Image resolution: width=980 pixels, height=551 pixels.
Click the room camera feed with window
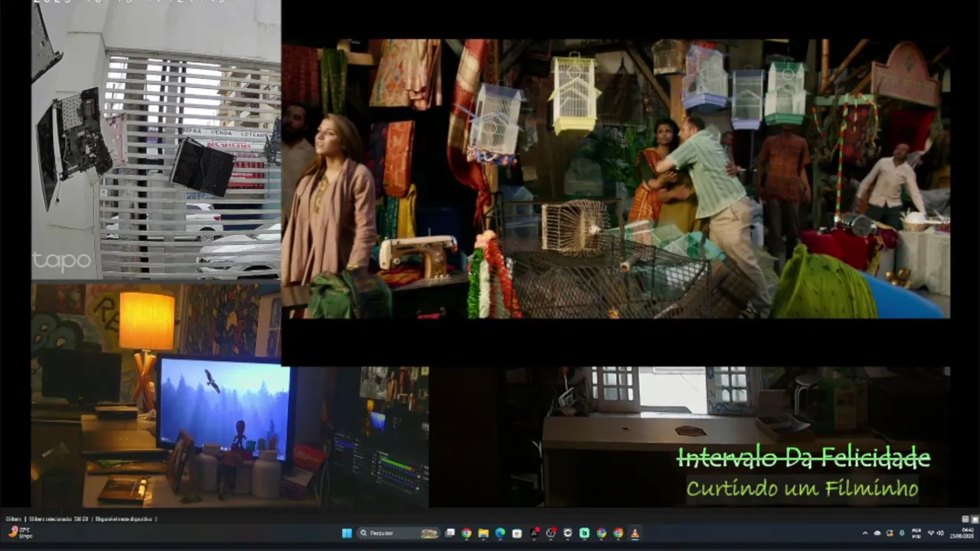[689, 436]
